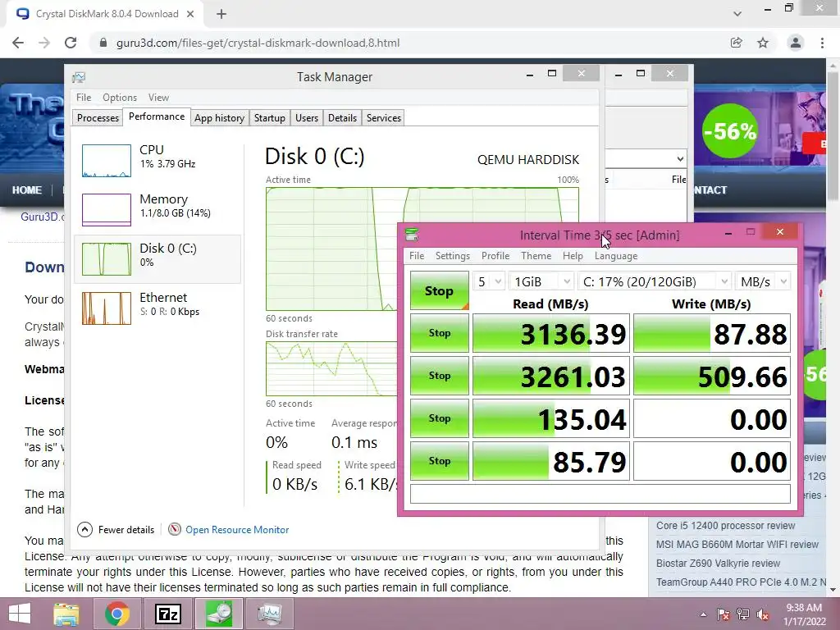This screenshot has height=630, width=840.
Task: Open the test count dropdown showing 5
Action: (489, 281)
